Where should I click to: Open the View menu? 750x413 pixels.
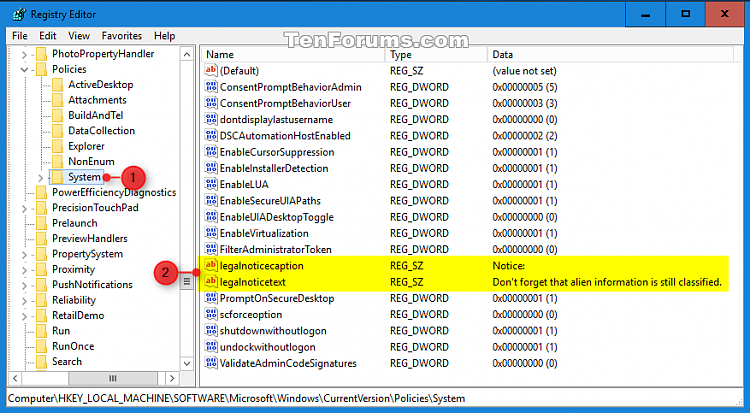click(79, 36)
